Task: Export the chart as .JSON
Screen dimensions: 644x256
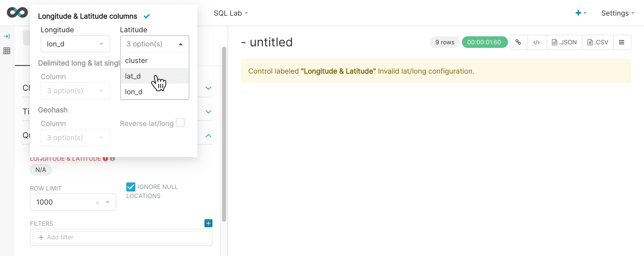Action: [x=564, y=42]
